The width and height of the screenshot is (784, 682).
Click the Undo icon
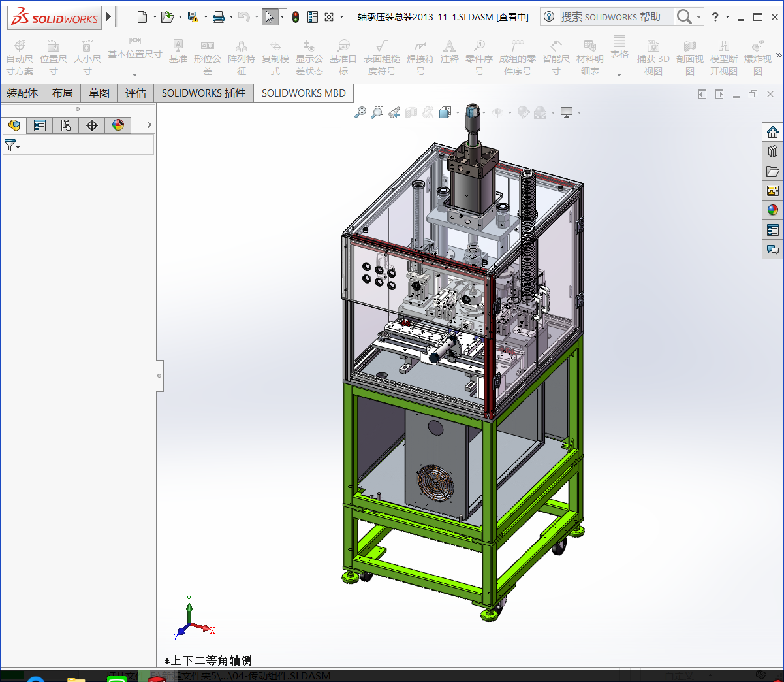coord(243,17)
